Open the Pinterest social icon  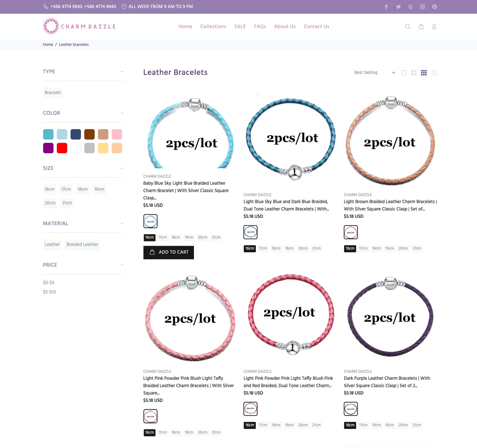(434, 7)
